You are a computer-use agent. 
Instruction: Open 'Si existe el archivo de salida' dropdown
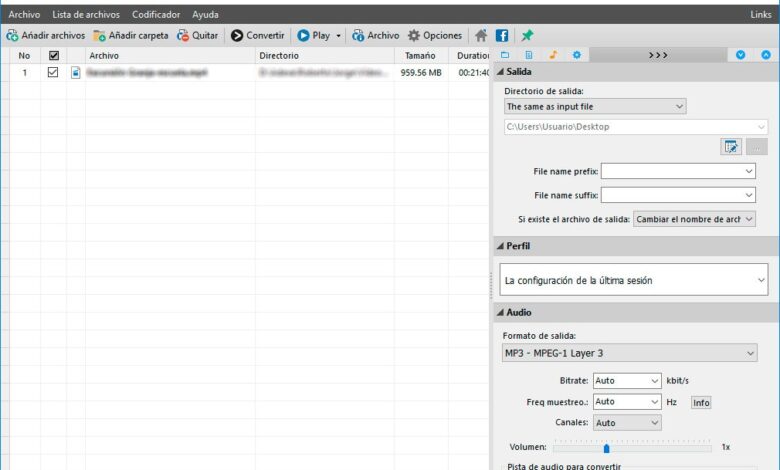pyautogui.click(x=694, y=219)
